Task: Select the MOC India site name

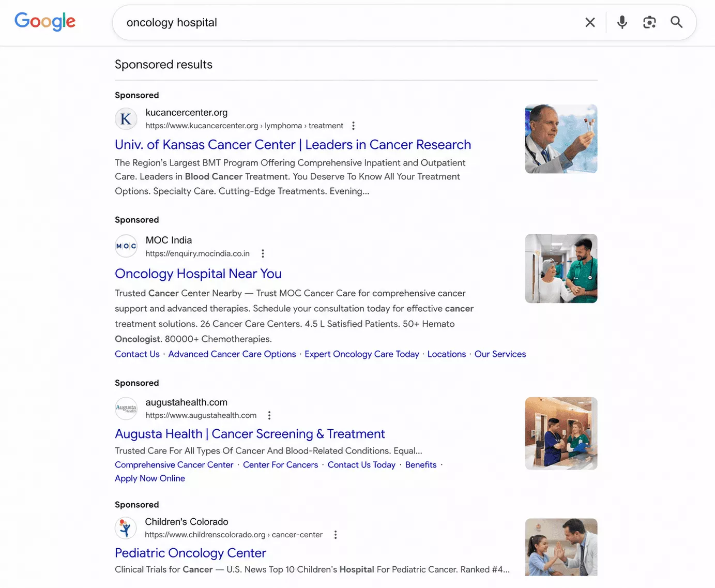Action: [x=169, y=240]
